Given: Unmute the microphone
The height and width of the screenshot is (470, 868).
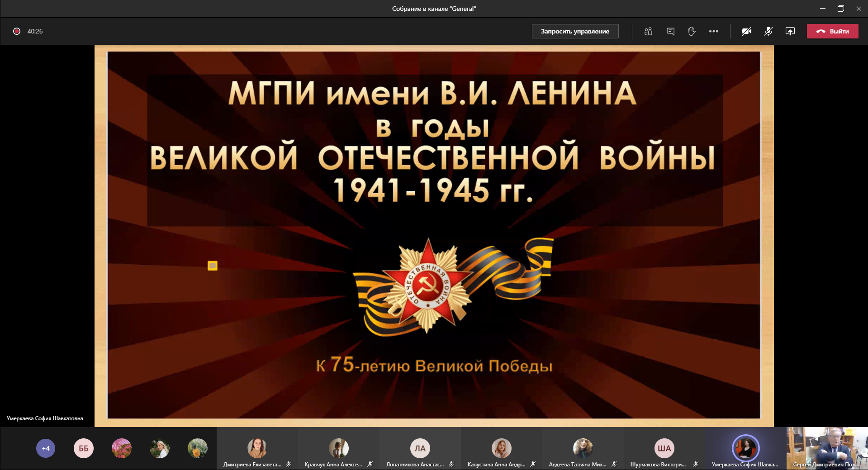Looking at the screenshot, I should (x=768, y=31).
